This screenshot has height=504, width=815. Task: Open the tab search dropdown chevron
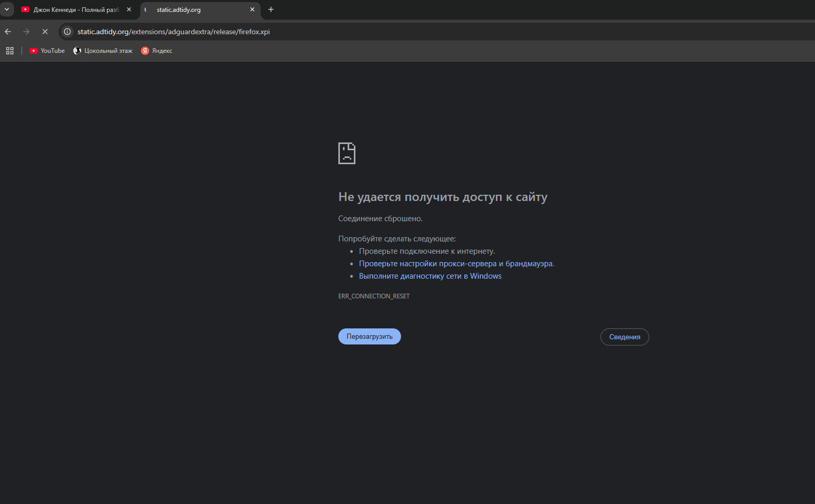pyautogui.click(x=7, y=9)
